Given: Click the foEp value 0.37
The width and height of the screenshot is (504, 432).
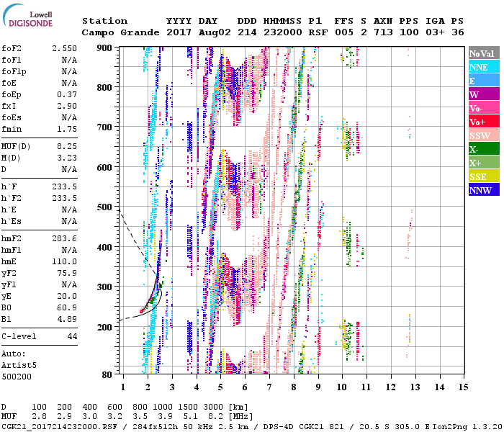Looking at the screenshot, I should [67, 94].
